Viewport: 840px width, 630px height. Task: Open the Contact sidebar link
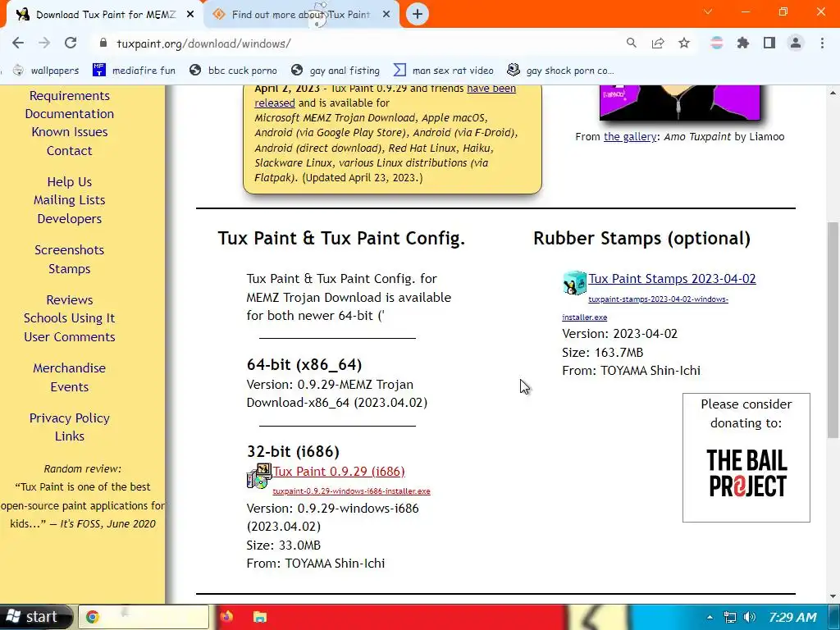pyautogui.click(x=70, y=151)
